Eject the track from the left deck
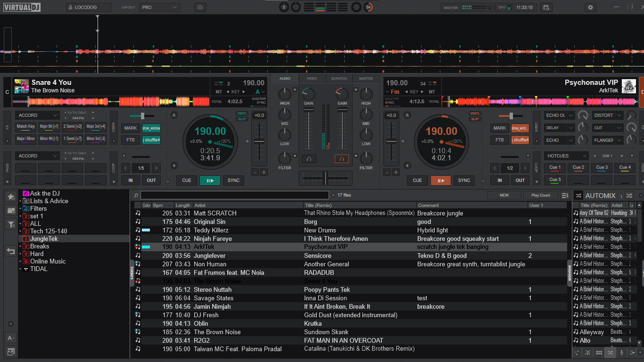 (x=174, y=115)
